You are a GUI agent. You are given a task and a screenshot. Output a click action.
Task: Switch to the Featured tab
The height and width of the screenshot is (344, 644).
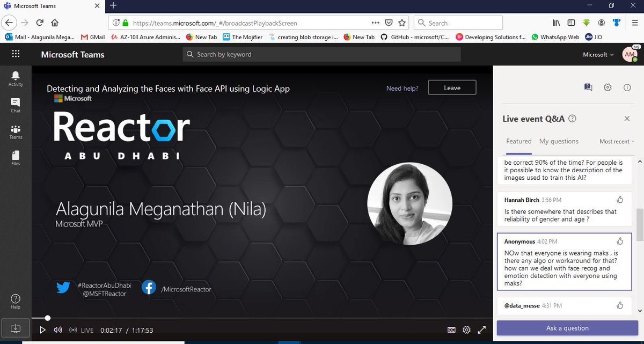(519, 141)
